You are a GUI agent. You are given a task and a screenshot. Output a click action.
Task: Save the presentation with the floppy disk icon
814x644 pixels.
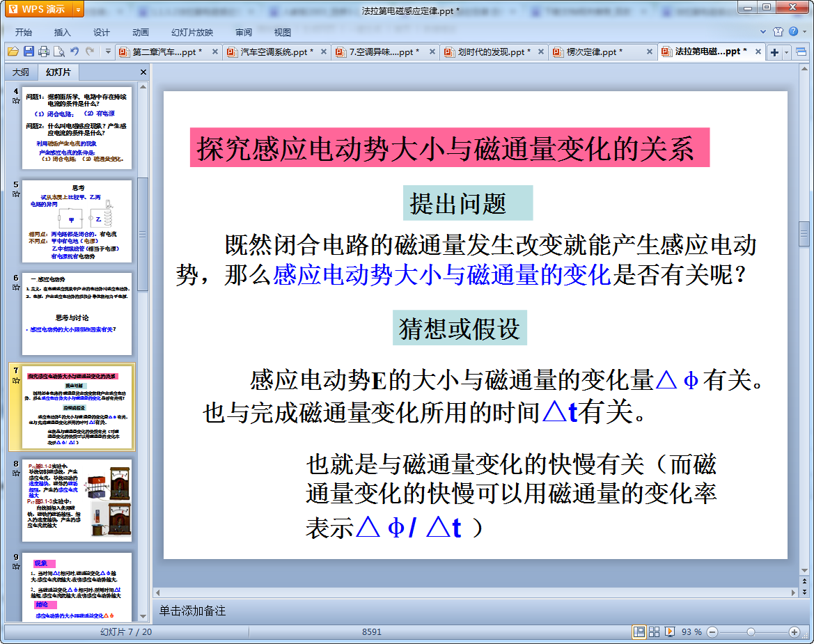pos(29,52)
